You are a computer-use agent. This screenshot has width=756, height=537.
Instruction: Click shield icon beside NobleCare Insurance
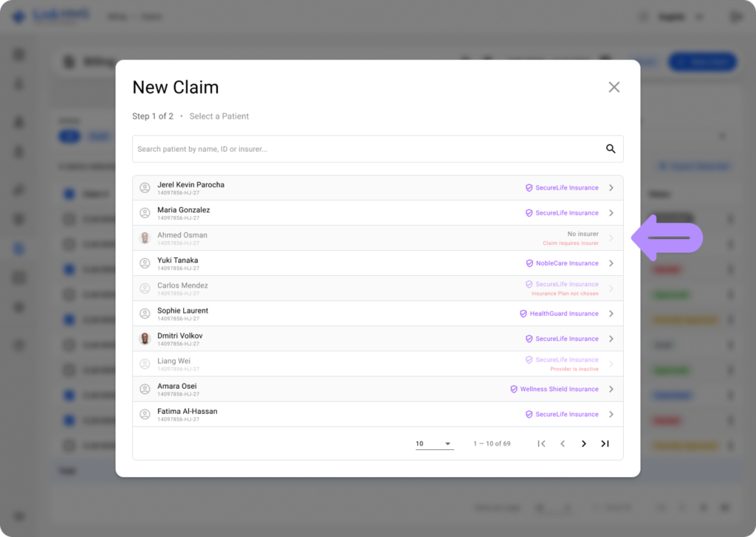click(529, 263)
